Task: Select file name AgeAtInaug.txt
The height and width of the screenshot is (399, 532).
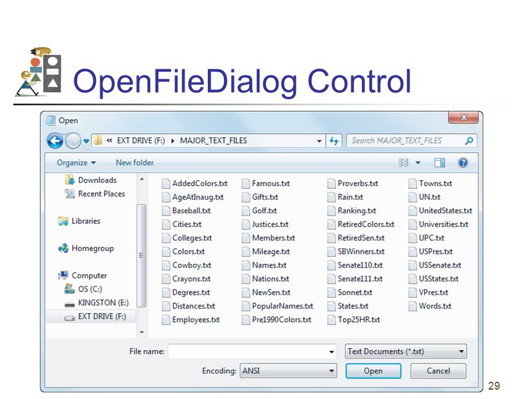Action: click(x=198, y=197)
